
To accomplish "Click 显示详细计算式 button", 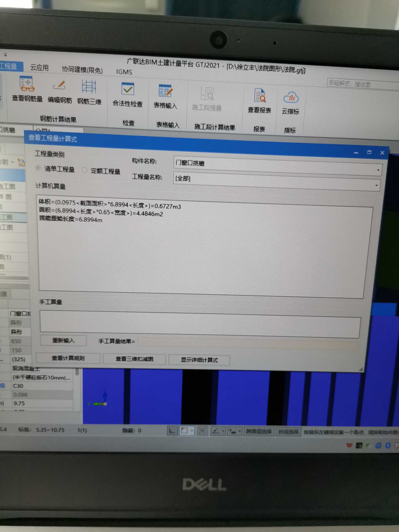I will tap(199, 360).
